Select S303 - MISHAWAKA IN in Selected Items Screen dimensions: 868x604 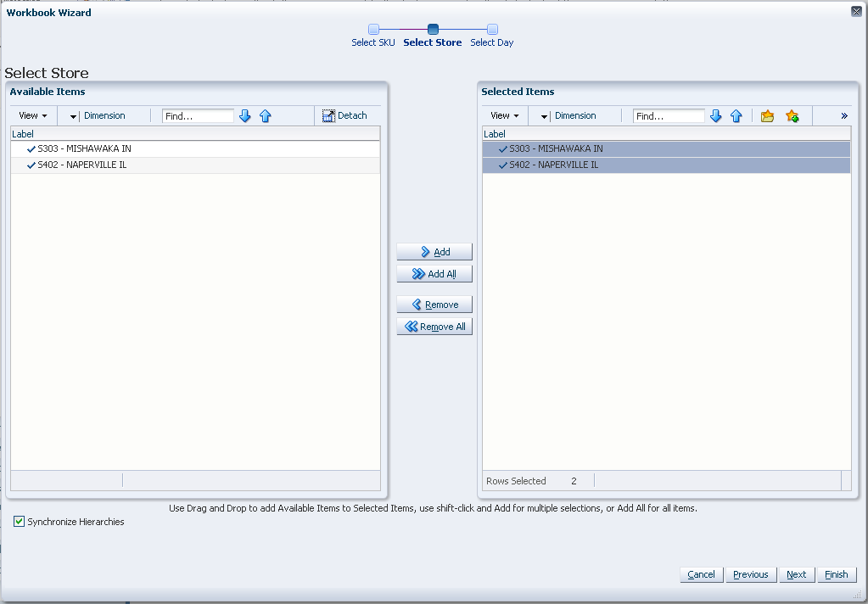coord(667,149)
